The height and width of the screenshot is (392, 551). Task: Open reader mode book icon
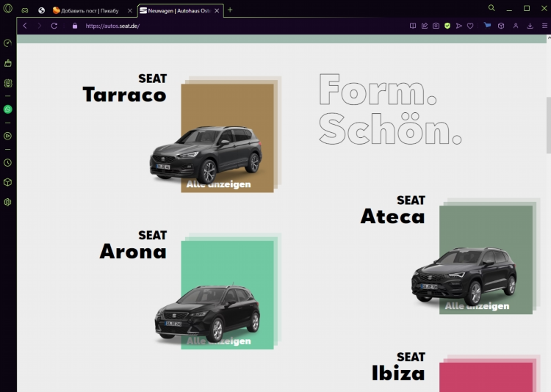413,26
